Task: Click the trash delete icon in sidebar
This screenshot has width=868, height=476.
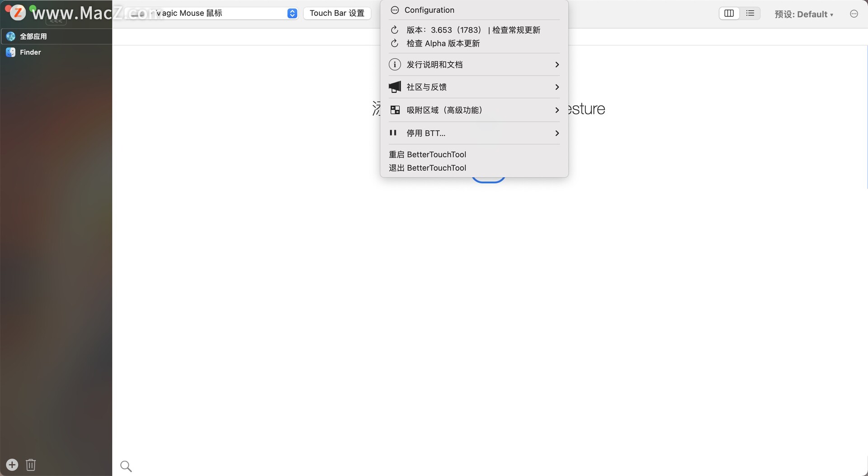Action: 31,465
